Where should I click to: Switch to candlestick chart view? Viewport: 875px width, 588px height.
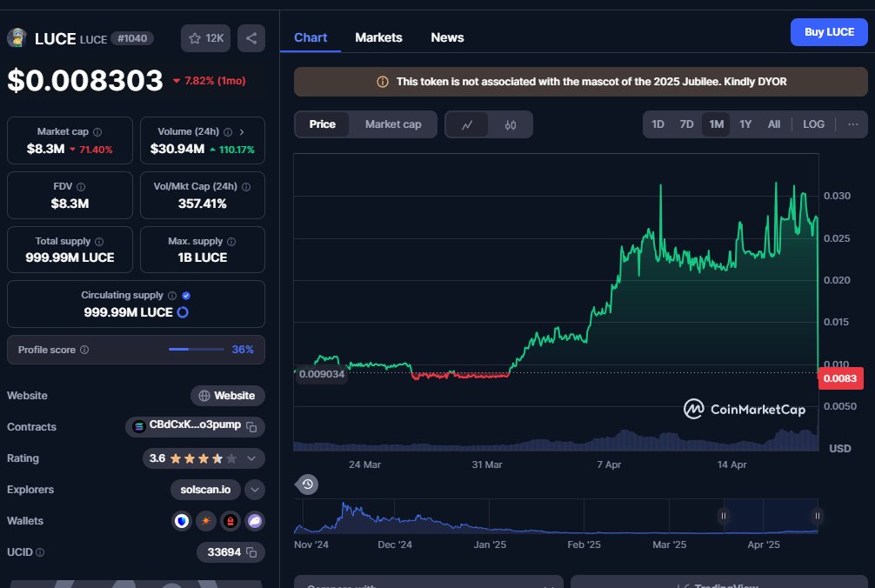[x=510, y=125]
